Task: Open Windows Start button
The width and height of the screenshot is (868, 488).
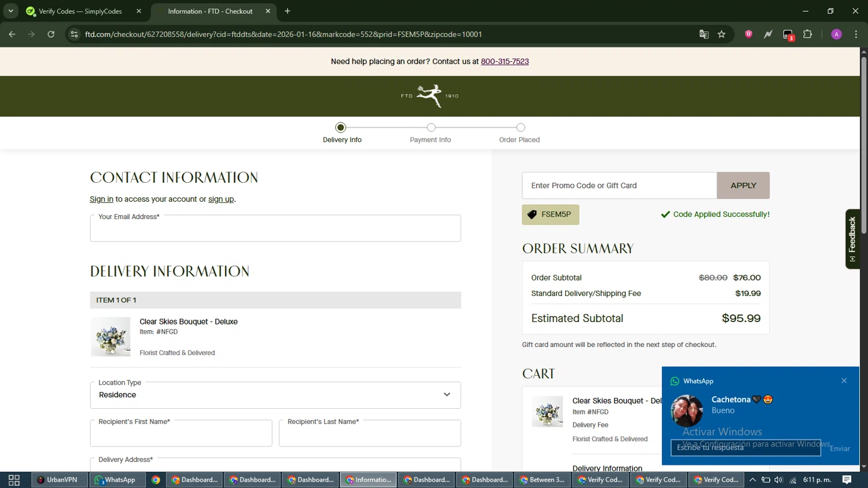Action: click(x=14, y=480)
